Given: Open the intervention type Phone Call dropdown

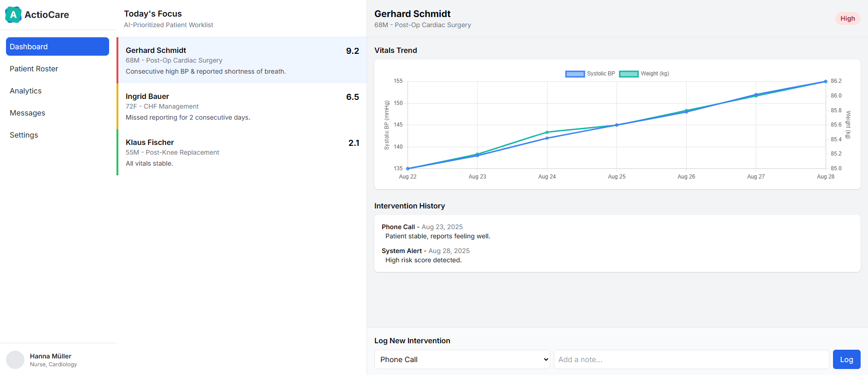Looking at the screenshot, I should (x=462, y=359).
